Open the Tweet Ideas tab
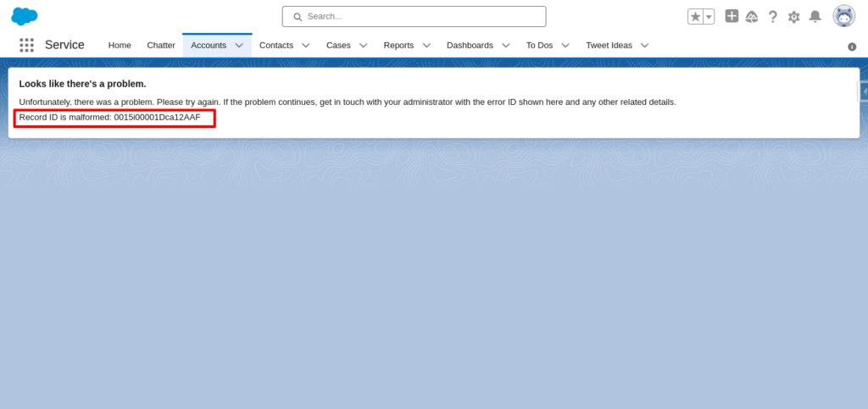 [609, 46]
